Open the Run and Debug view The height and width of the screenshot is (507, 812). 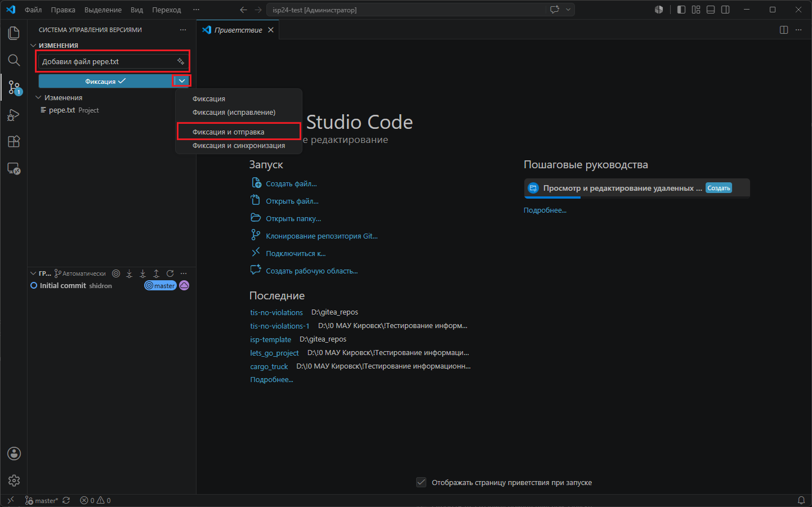[x=14, y=115]
